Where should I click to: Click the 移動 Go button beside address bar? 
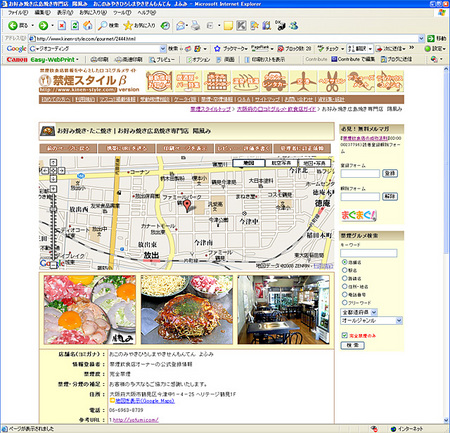point(437,39)
